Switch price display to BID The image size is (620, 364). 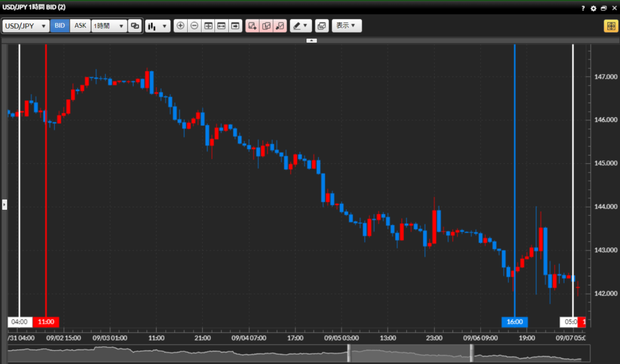click(x=59, y=26)
